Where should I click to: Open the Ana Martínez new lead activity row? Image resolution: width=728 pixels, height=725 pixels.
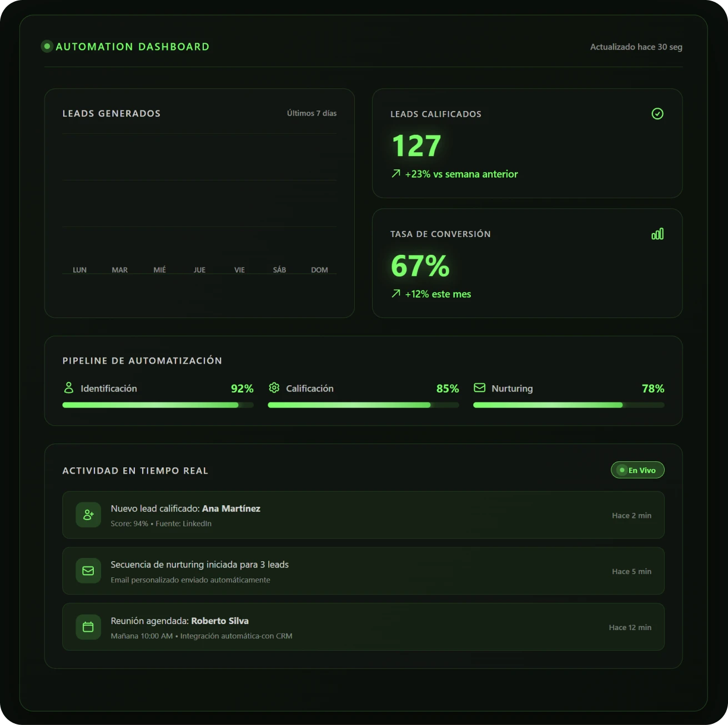(363, 515)
